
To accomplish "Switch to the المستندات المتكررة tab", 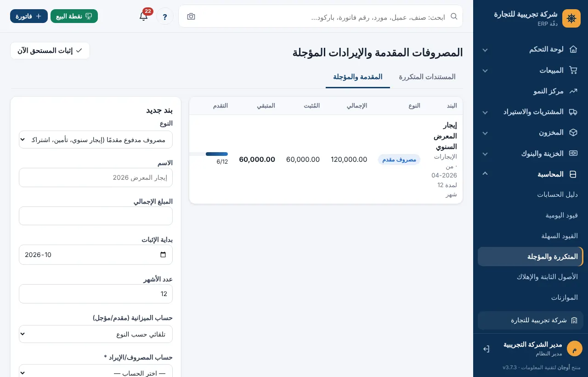I will [427, 77].
